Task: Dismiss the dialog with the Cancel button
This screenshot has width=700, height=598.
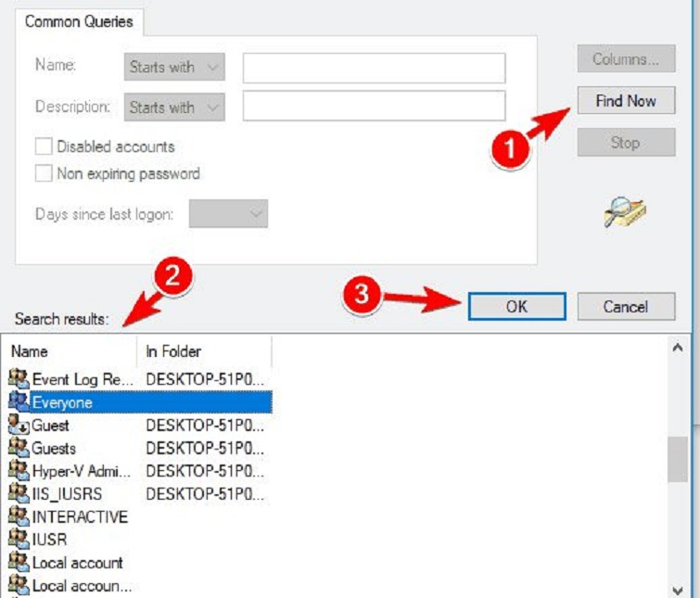Action: (x=626, y=307)
